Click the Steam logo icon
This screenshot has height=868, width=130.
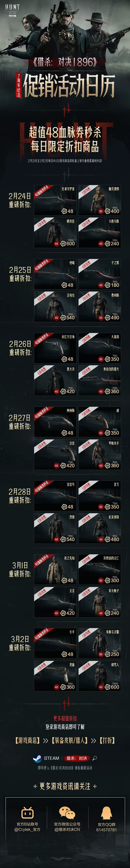(x=37, y=758)
